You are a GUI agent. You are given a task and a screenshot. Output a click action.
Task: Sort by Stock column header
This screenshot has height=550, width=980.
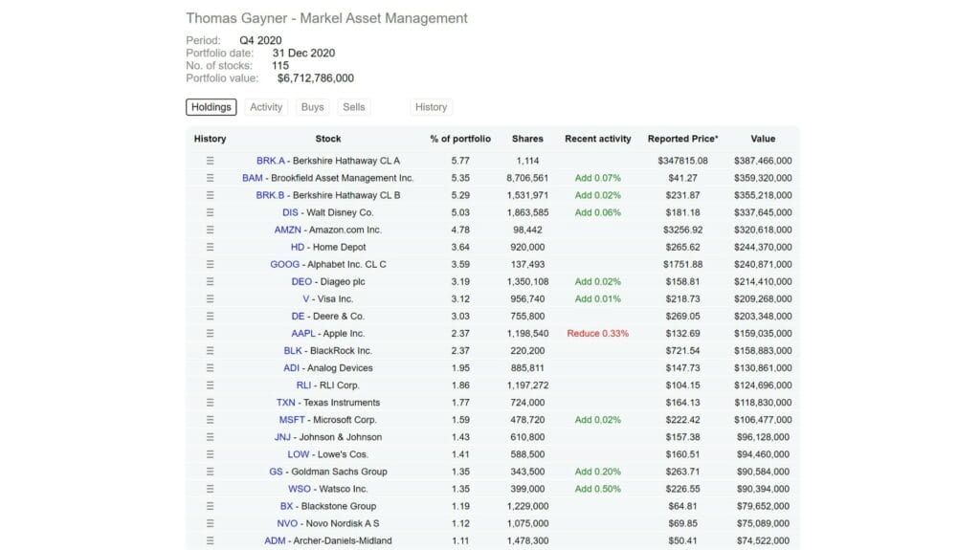328,139
